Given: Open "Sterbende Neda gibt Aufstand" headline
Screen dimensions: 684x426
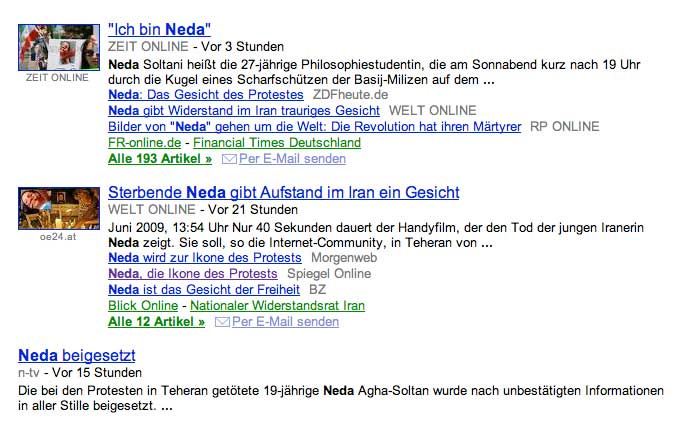Looking at the screenshot, I should pyautogui.click(x=283, y=192).
